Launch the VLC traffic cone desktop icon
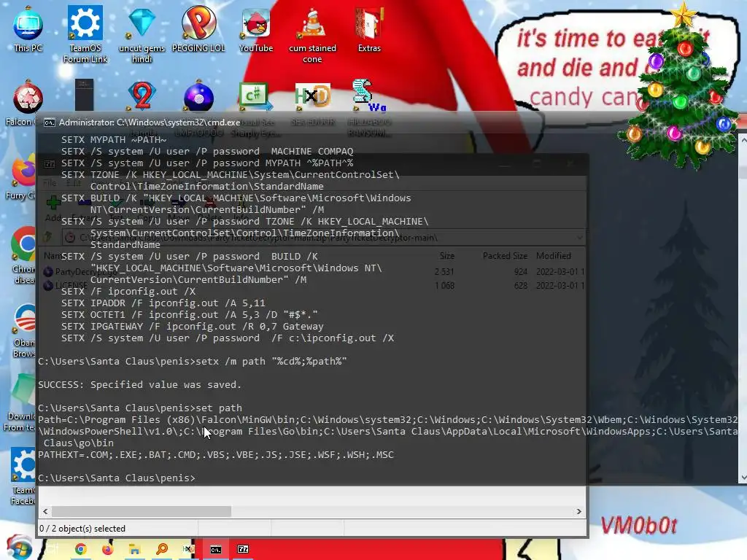The image size is (747, 560). point(312,34)
